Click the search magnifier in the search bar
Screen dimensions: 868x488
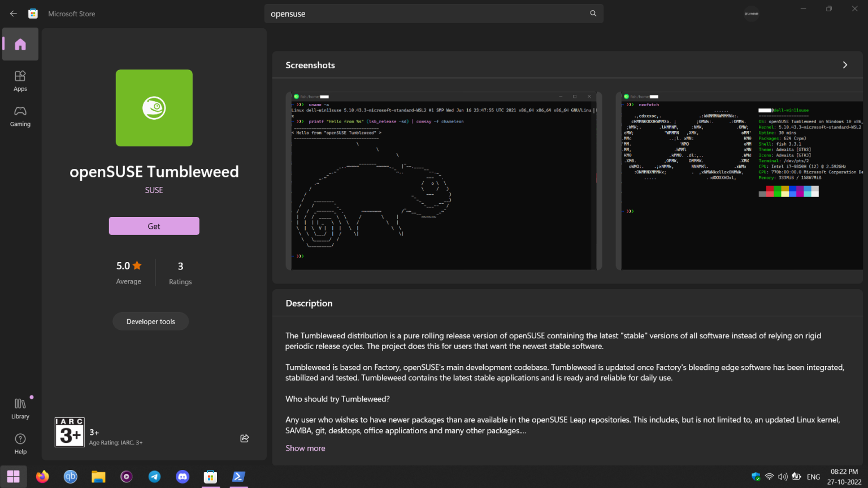click(592, 13)
